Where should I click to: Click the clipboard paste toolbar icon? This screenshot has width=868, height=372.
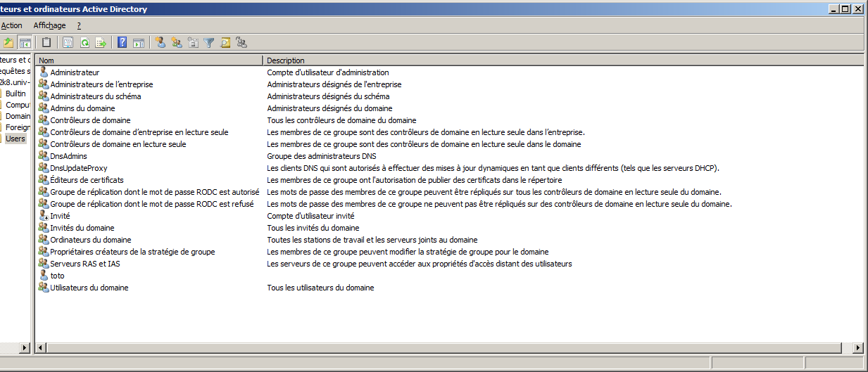click(x=46, y=42)
